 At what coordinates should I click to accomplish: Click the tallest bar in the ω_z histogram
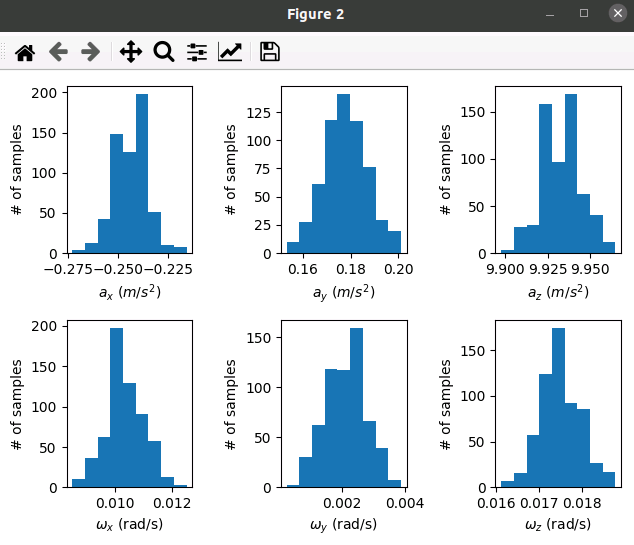click(x=558, y=408)
